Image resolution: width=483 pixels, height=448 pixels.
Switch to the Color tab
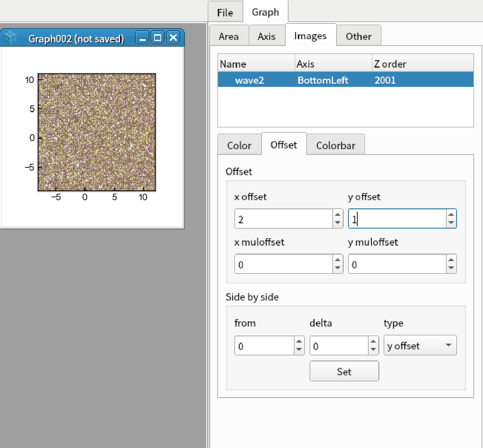239,145
